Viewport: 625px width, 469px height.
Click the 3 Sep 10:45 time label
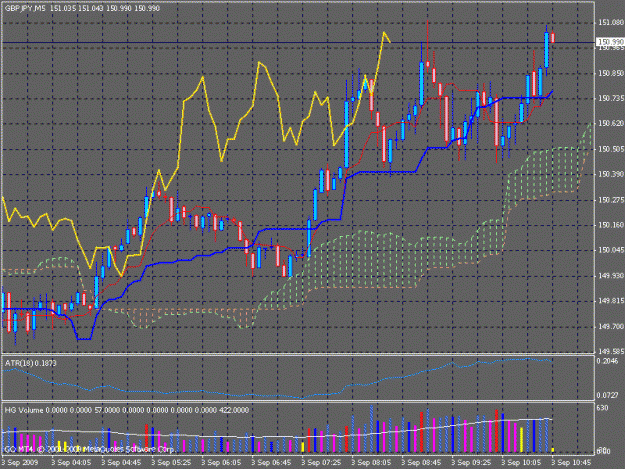tap(571, 463)
